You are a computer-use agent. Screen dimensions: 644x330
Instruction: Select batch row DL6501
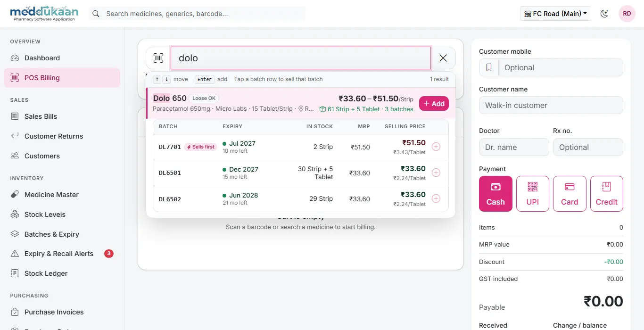pyautogui.click(x=301, y=173)
